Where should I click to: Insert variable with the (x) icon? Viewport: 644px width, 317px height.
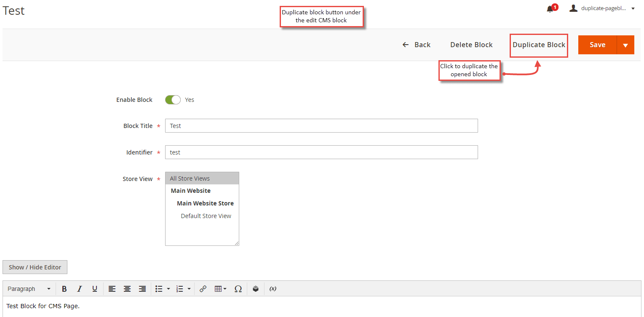coord(273,289)
